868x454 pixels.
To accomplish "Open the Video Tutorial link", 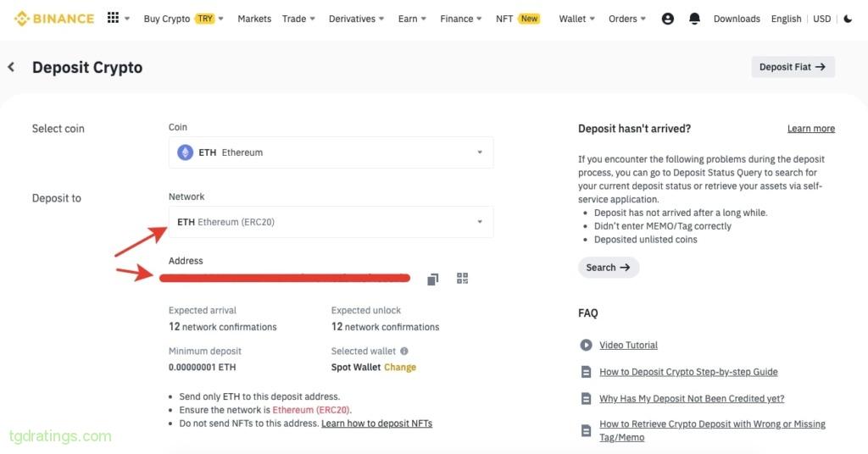I will click(x=628, y=345).
